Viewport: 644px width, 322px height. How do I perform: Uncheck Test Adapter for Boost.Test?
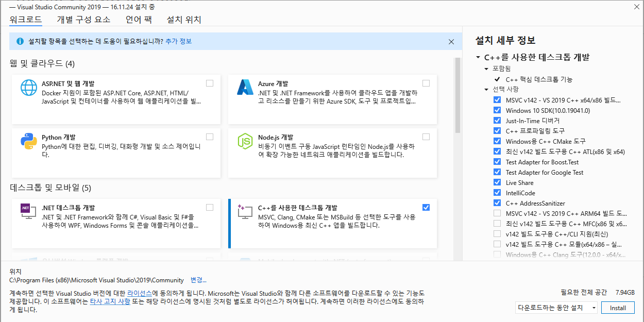tap(497, 162)
